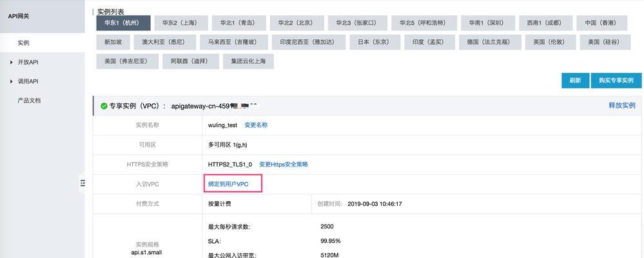
Task: Select region 华东2（上海）
Action: (181, 23)
